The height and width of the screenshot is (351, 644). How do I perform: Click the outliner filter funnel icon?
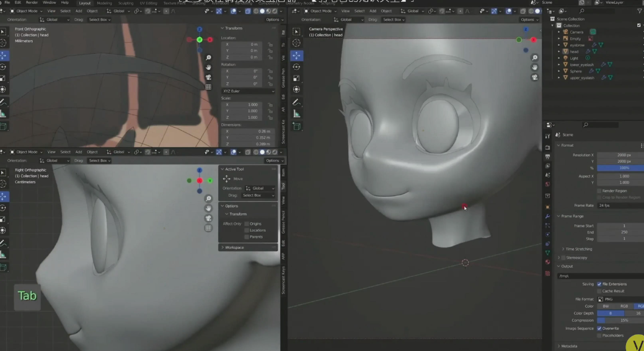pos(640,11)
